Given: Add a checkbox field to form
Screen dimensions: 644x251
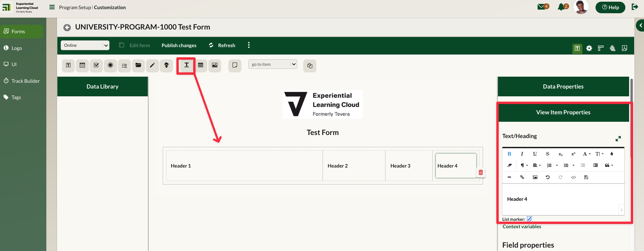Looking at the screenshot, I should tap(96, 65).
